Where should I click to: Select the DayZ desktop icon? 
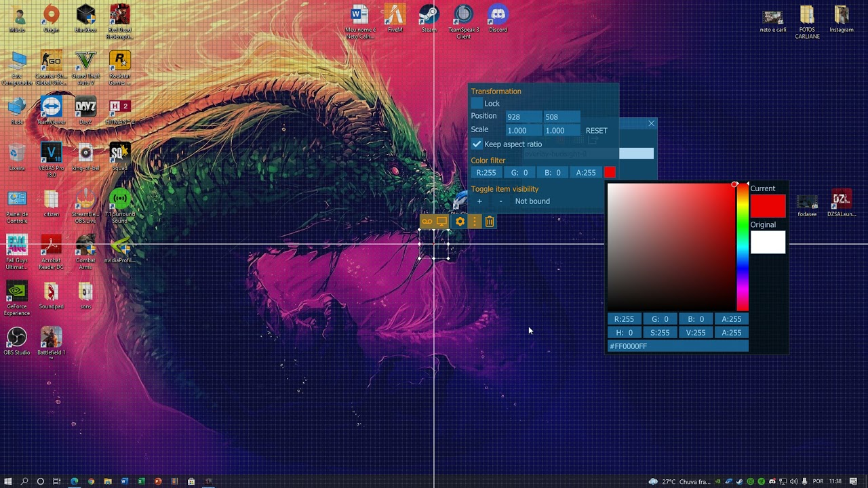(85, 110)
